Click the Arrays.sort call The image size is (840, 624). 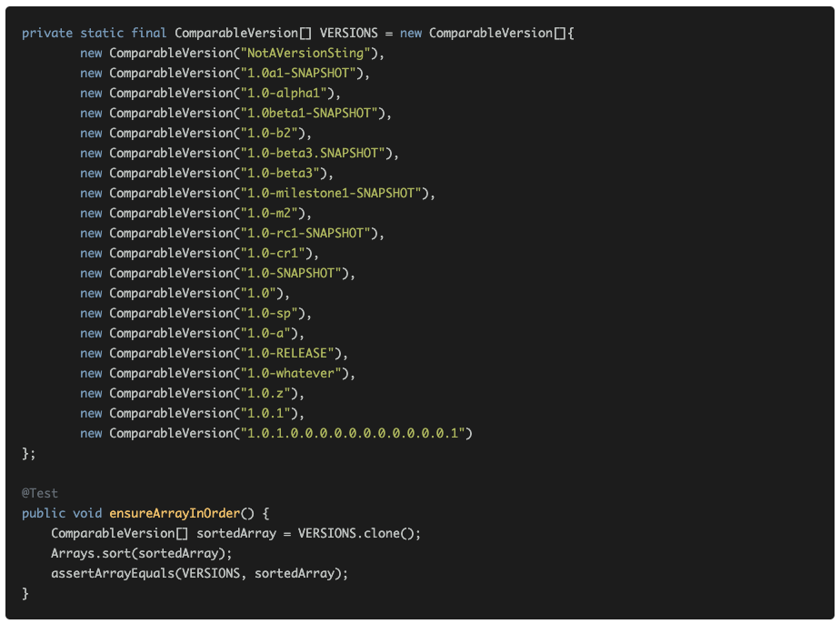point(138,553)
